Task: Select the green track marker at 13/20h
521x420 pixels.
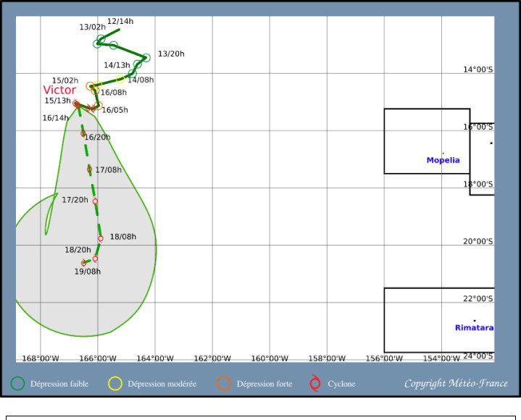Action: click(x=146, y=58)
